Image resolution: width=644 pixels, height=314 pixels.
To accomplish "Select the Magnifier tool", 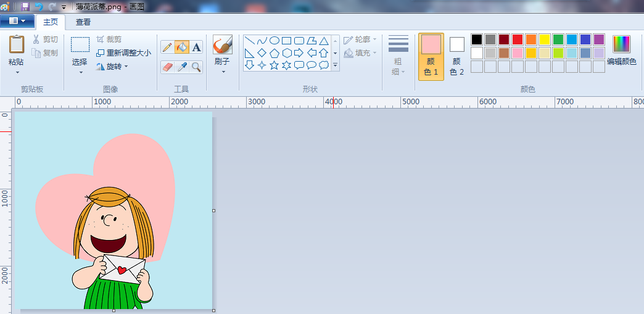I will (196, 67).
